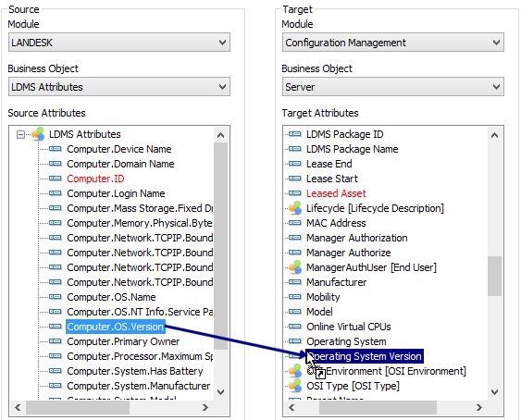The image size is (521, 420).
Task: Click the attribute icon beside Computer.OS.Name
Action: pyautogui.click(x=56, y=297)
